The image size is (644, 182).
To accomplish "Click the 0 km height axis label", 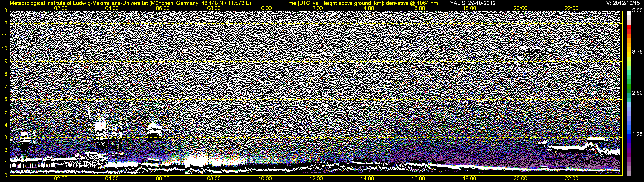I will tap(6, 176).
